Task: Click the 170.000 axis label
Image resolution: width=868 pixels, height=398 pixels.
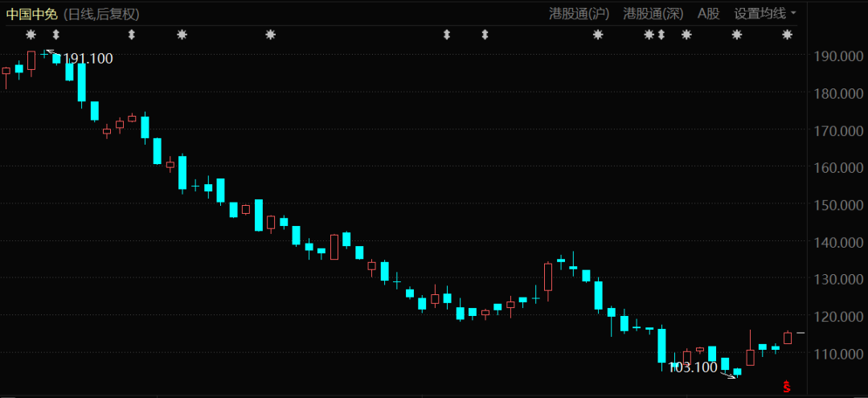Action: point(837,130)
